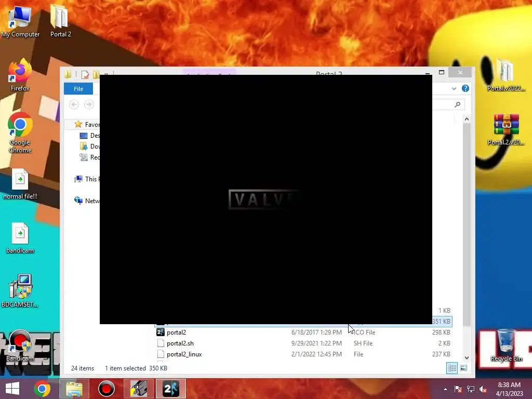Open the clock showing 8:38 AM

tap(509, 389)
